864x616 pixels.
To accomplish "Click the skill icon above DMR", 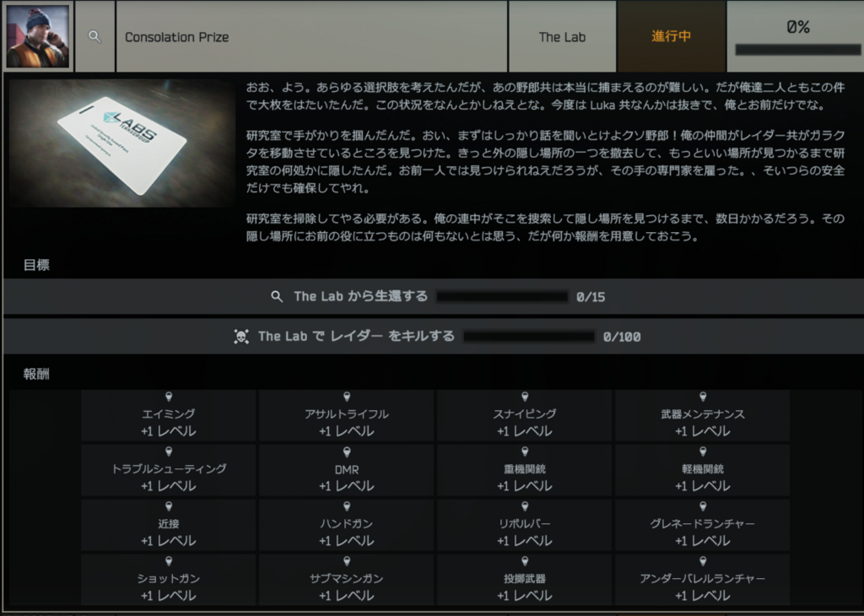I will pyautogui.click(x=347, y=451).
